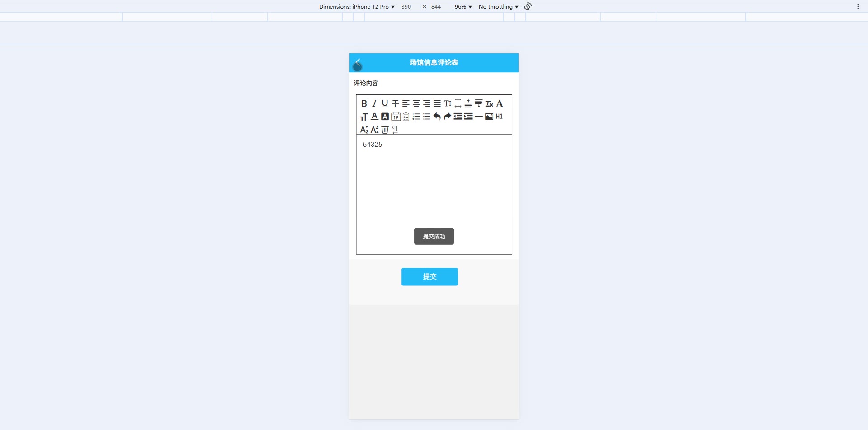Image resolution: width=868 pixels, height=430 pixels.
Task: Apply strikethrough formatting
Action: (395, 103)
